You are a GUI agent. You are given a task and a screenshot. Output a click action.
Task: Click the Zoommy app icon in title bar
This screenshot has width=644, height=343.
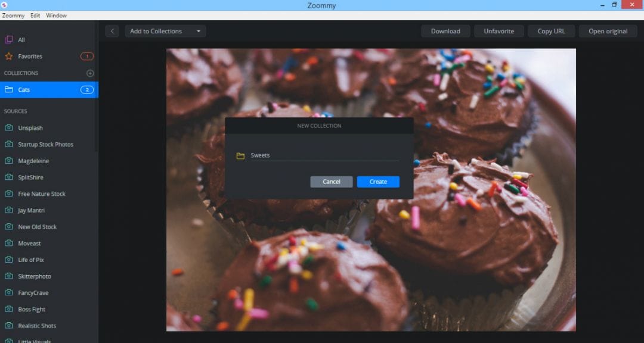click(x=4, y=5)
